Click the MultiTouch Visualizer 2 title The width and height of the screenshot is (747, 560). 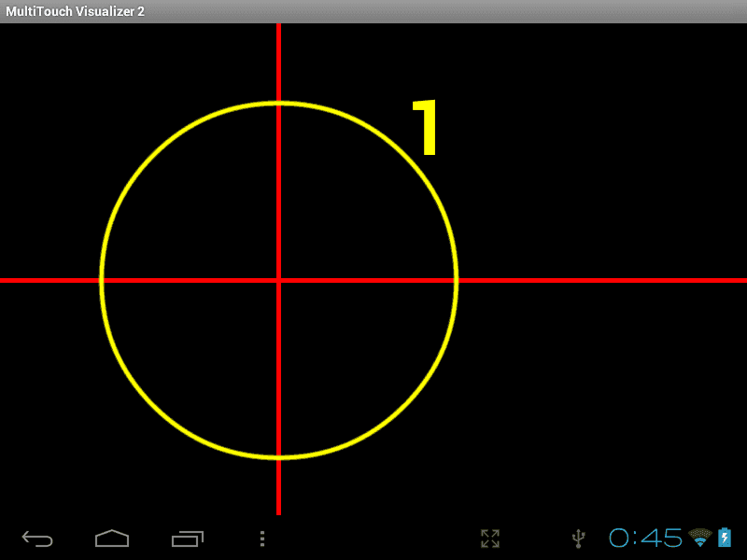(x=75, y=11)
